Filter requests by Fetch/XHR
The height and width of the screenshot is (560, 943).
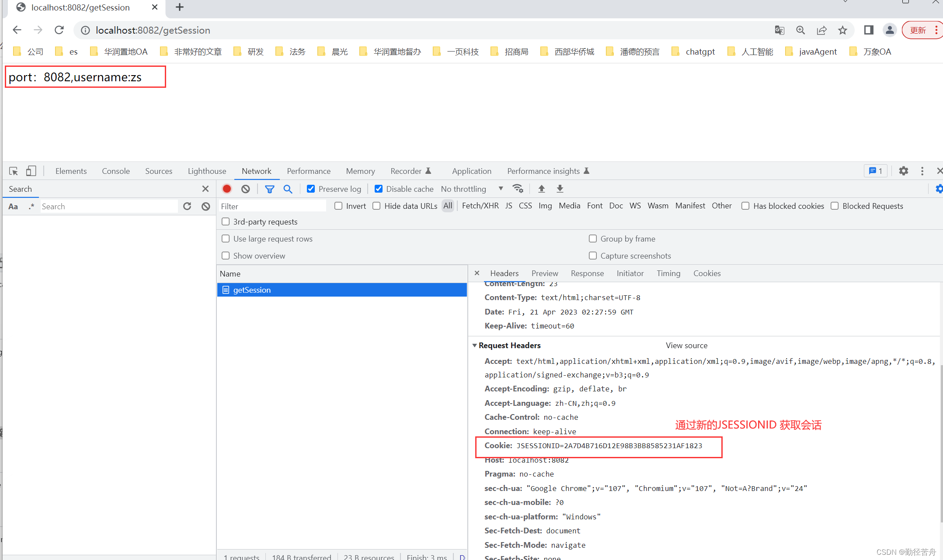coord(480,206)
